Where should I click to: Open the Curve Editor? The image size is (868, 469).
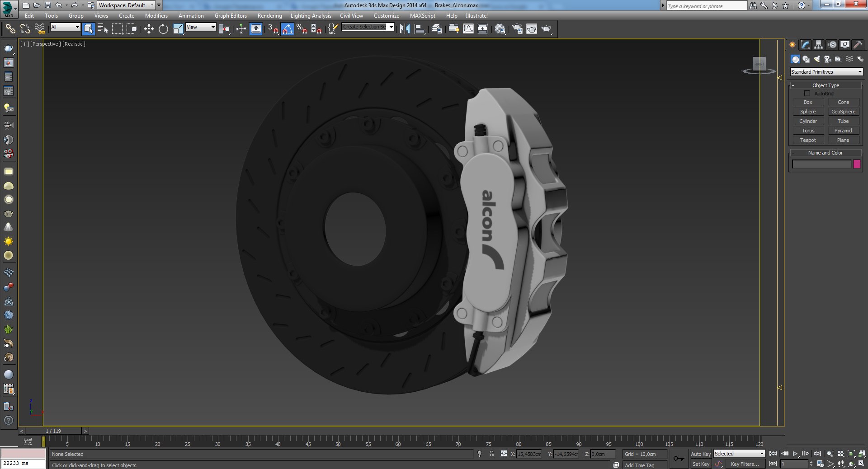click(468, 29)
